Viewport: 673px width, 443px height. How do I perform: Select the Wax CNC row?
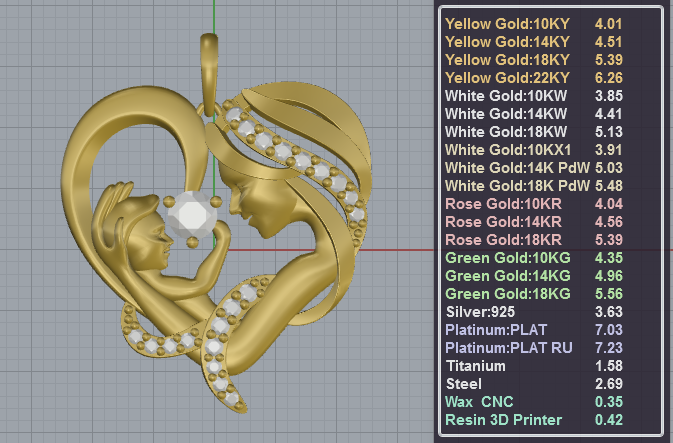point(534,402)
